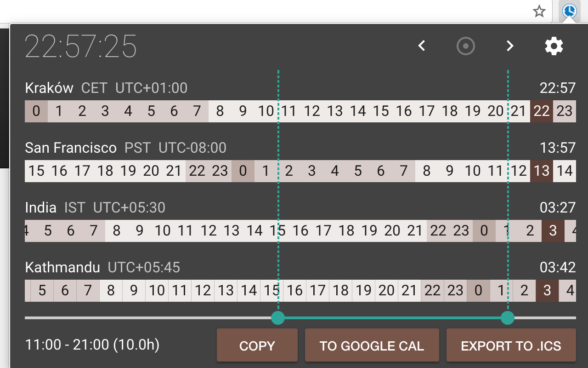The width and height of the screenshot is (588, 368).
Task: Click the left range slider handle
Action: [x=278, y=318]
